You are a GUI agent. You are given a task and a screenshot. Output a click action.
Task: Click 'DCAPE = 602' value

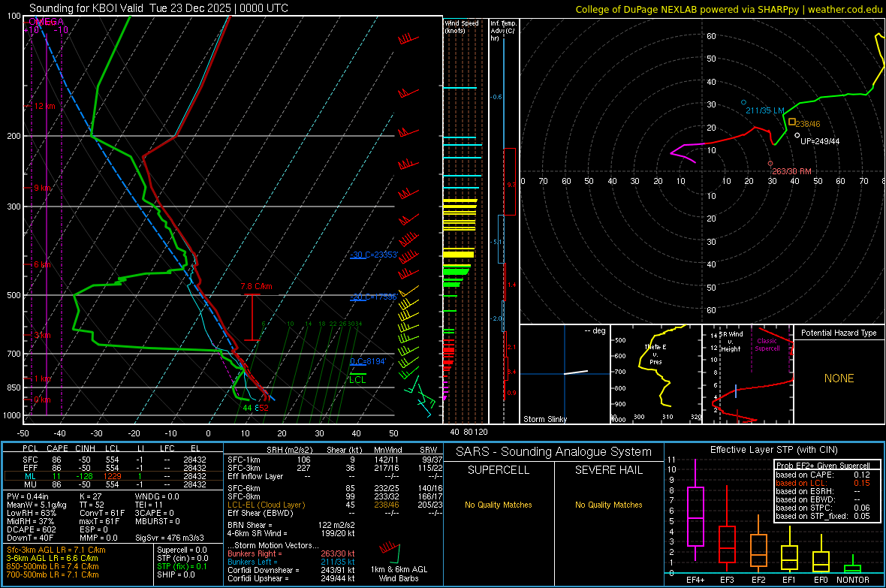(x=31, y=529)
